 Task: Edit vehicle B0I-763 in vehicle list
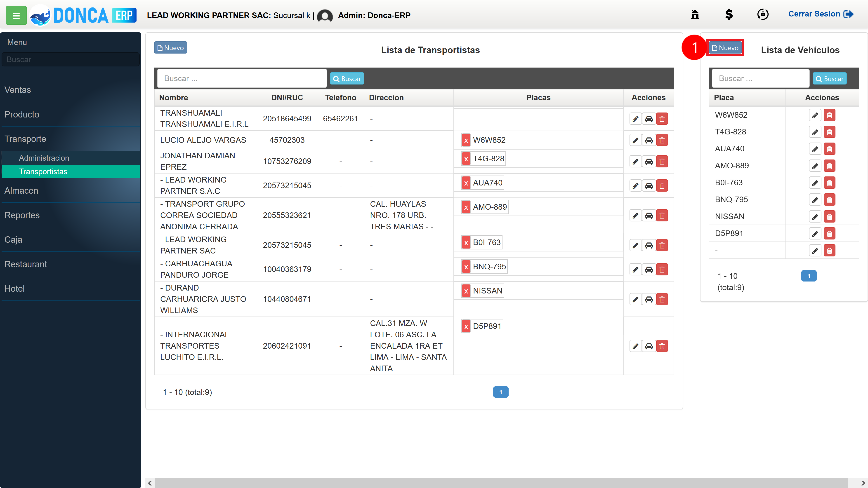point(815,183)
